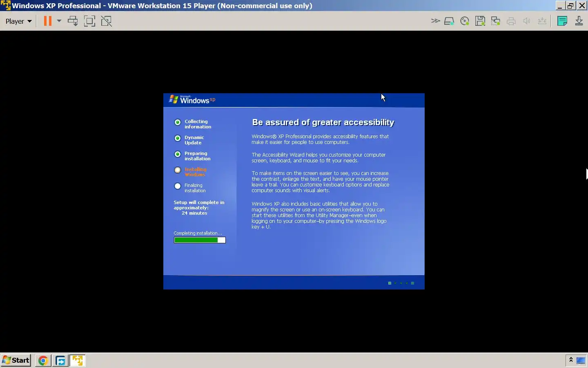
Task: Enter full screen mode
Action: 89,21
